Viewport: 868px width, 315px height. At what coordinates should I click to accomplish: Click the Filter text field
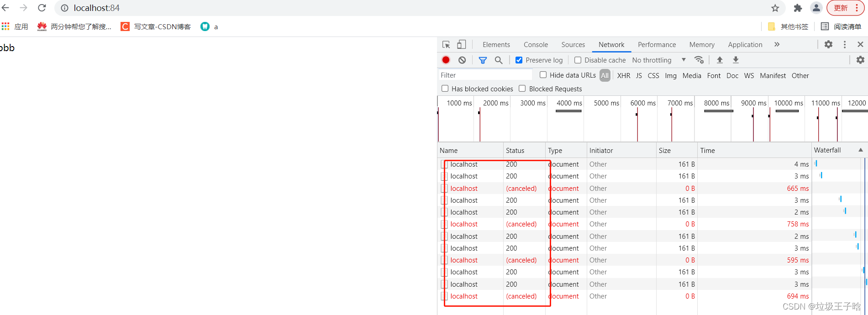pos(485,75)
